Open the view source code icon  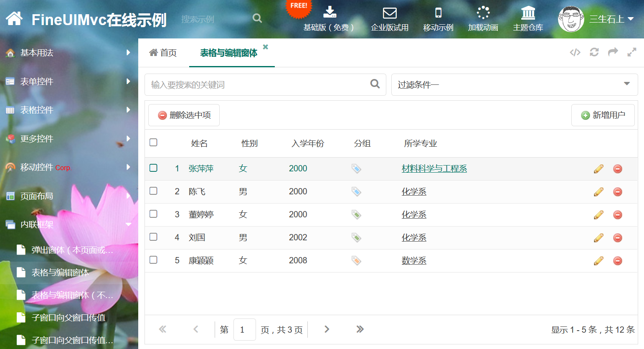pos(575,52)
